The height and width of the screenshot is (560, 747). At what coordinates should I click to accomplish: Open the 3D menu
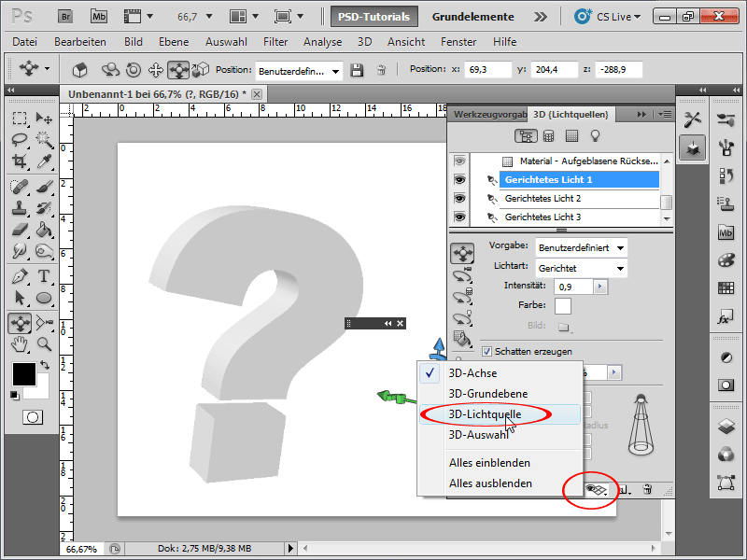pos(364,42)
